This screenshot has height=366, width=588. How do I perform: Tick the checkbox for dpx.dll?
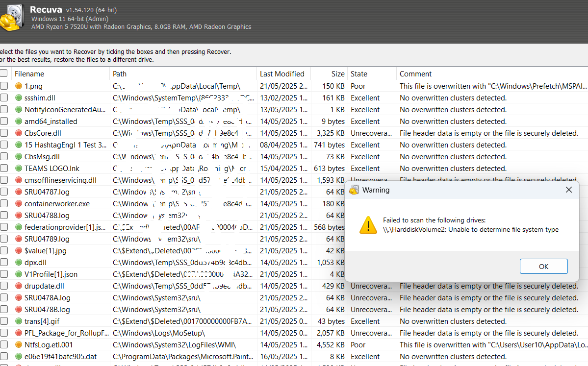click(x=4, y=262)
